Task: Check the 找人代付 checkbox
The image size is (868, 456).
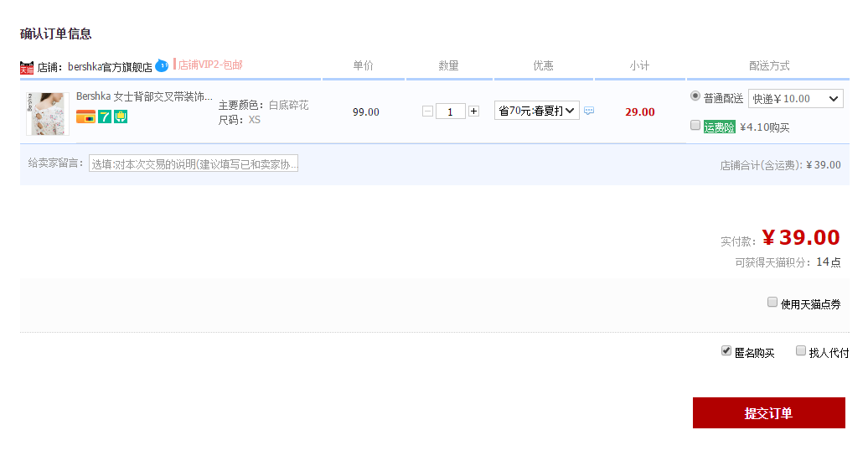Action: tap(800, 350)
